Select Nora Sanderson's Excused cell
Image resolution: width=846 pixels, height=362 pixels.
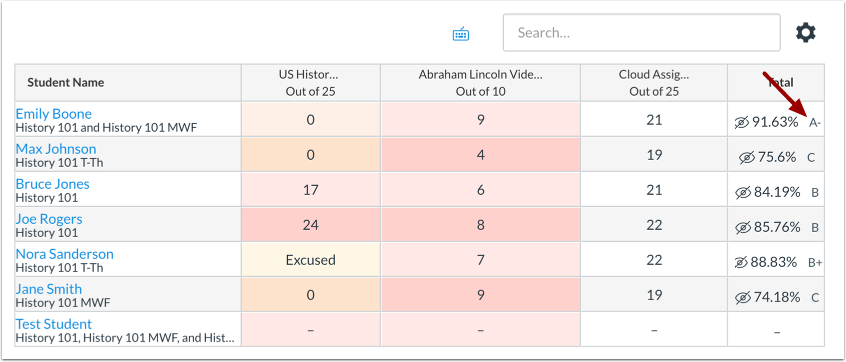tap(311, 259)
